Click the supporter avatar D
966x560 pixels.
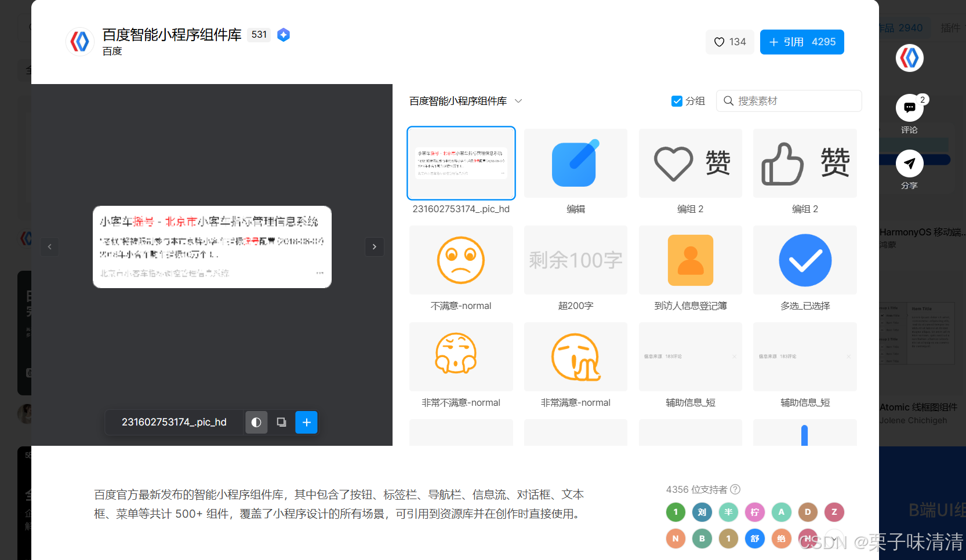tap(807, 512)
